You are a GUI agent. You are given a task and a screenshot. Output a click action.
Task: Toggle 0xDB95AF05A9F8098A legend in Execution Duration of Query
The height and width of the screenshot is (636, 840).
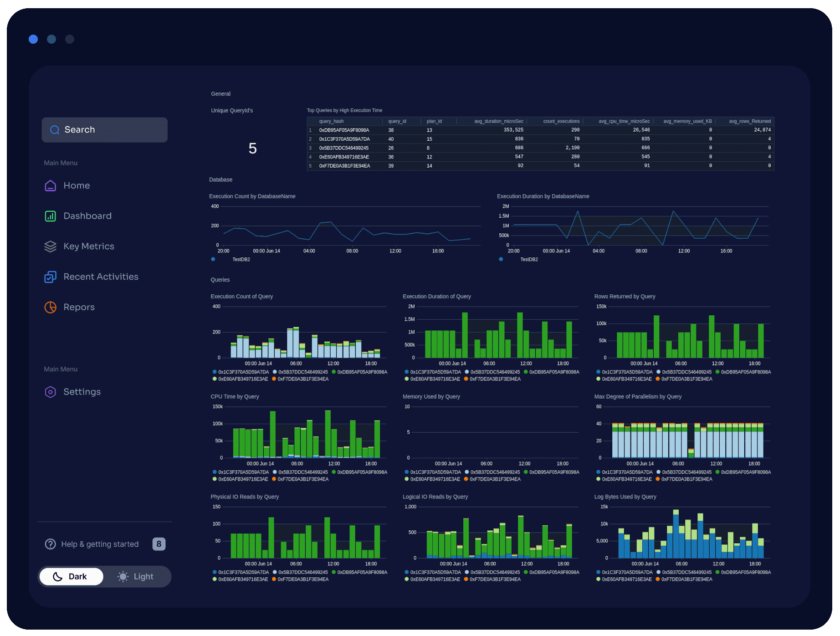(x=552, y=372)
